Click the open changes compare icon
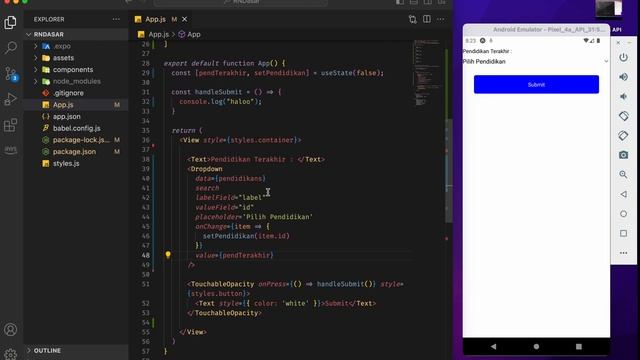 click(x=413, y=19)
